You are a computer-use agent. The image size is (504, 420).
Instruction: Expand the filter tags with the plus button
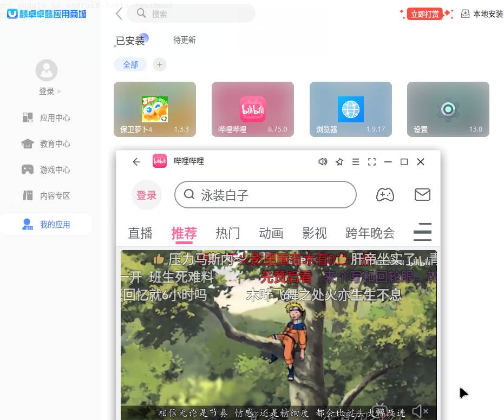(159, 64)
